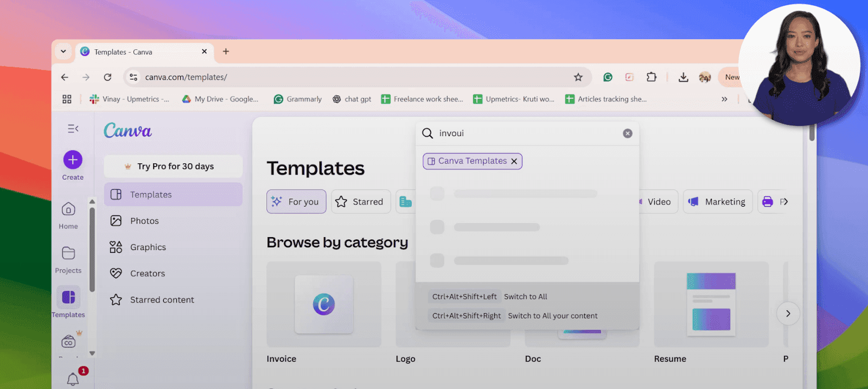This screenshot has height=389, width=868.
Task: Select Templates in the side panel
Action: point(173,194)
